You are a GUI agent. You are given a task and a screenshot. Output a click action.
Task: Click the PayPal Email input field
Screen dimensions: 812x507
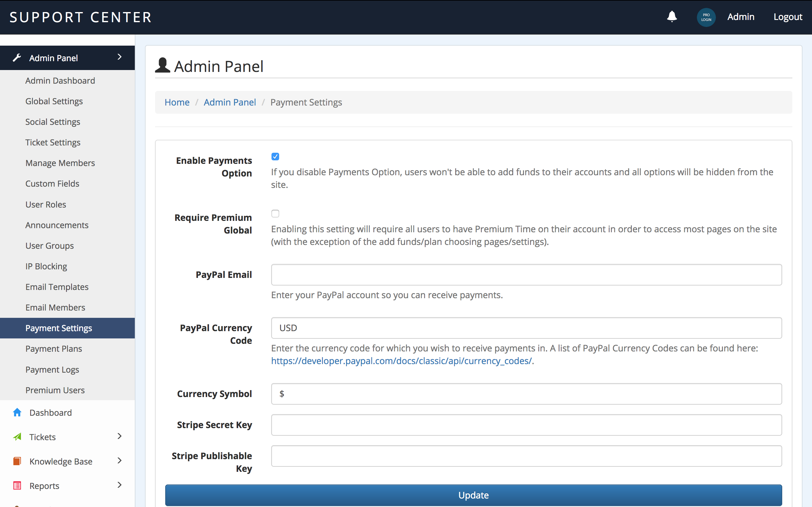526,275
